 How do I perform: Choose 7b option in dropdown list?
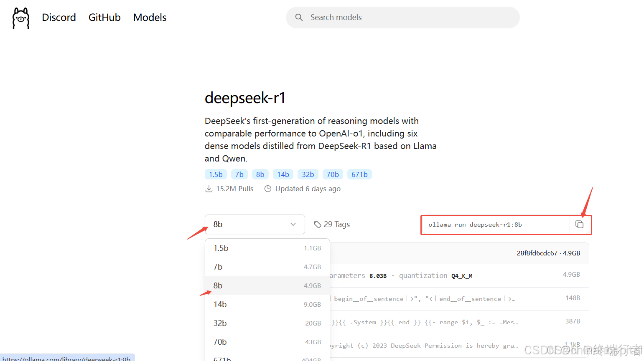point(267,267)
